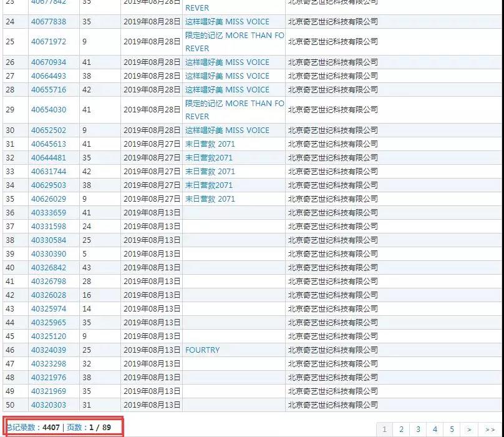Open registration number 40654030
Image resolution: width=504 pixels, height=437 pixels.
coord(49,110)
